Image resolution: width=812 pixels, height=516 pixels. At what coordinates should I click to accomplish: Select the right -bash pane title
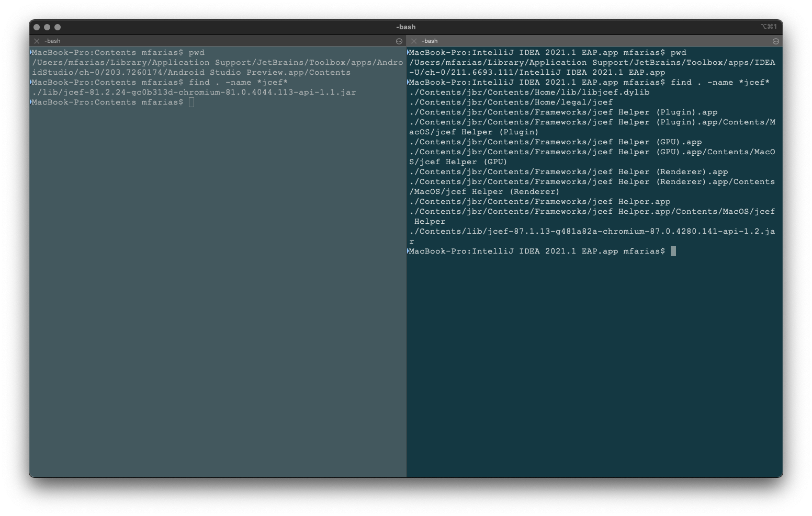tap(430, 41)
